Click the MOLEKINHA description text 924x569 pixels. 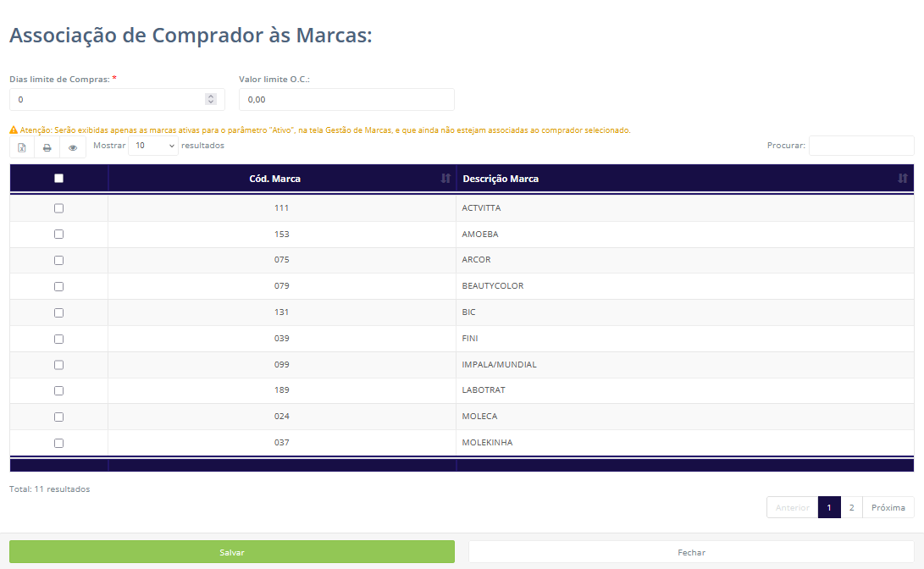point(487,442)
